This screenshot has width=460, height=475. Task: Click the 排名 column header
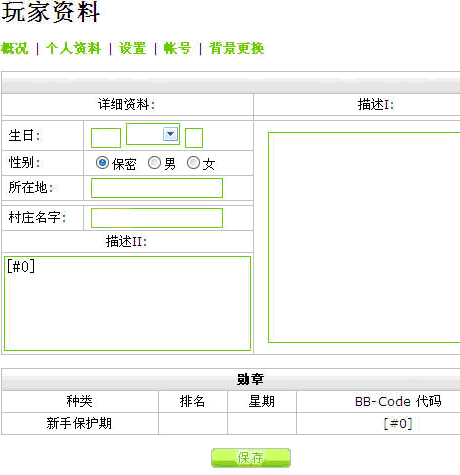point(192,401)
